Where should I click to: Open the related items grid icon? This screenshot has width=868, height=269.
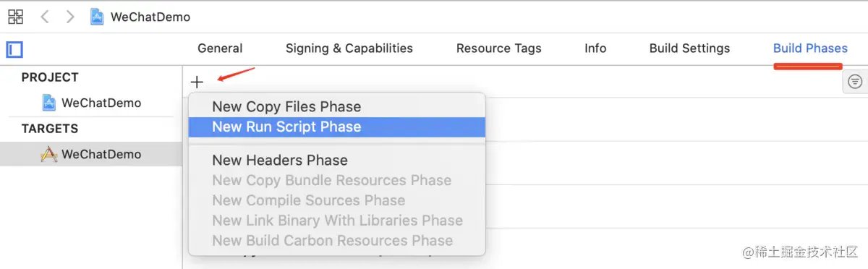pyautogui.click(x=15, y=17)
